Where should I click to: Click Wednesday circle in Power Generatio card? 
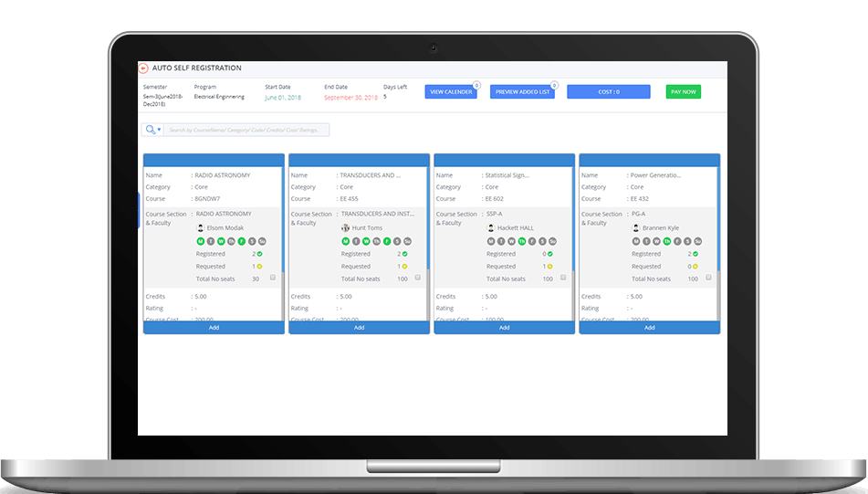656,241
